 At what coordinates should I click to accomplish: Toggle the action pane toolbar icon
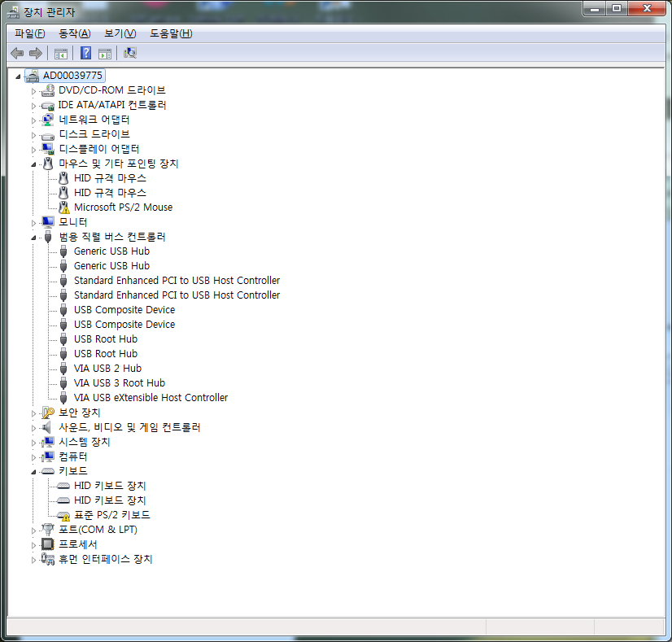[105, 54]
